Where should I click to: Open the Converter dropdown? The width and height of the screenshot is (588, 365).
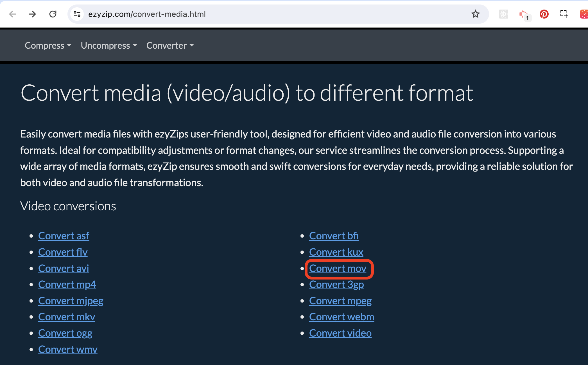(170, 45)
